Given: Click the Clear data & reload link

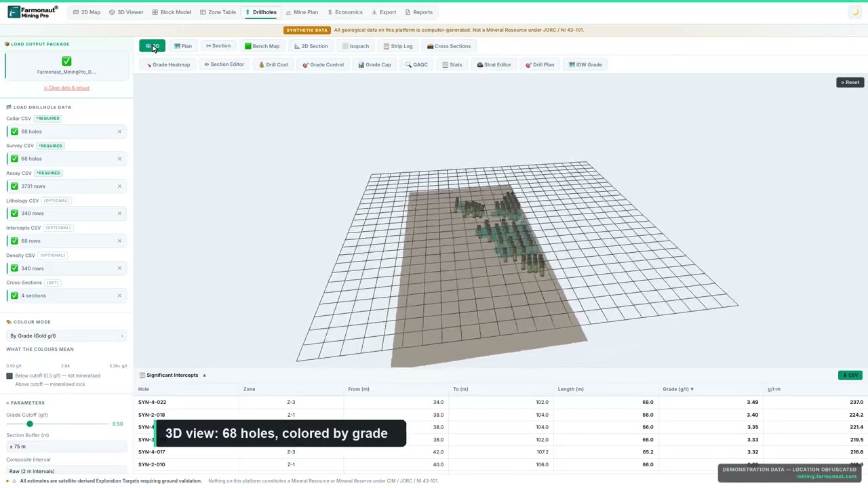Looking at the screenshot, I should tap(66, 87).
